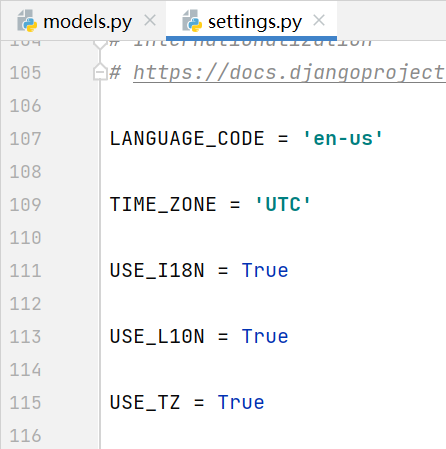Close the models.py tab

[150, 21]
